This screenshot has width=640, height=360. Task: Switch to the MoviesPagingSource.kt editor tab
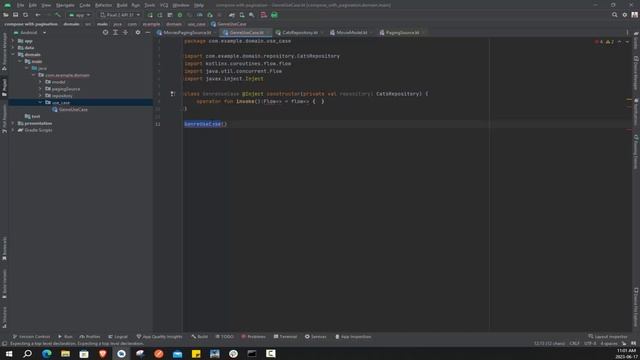187,32
